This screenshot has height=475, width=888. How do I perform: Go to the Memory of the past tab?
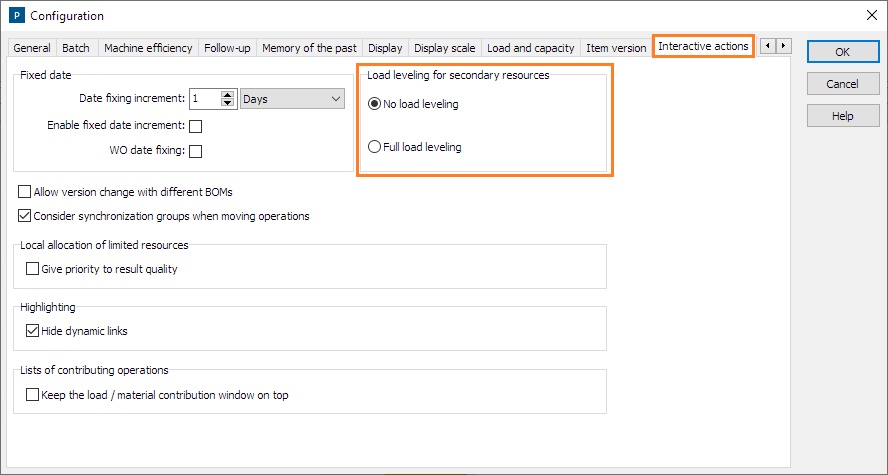[310, 48]
